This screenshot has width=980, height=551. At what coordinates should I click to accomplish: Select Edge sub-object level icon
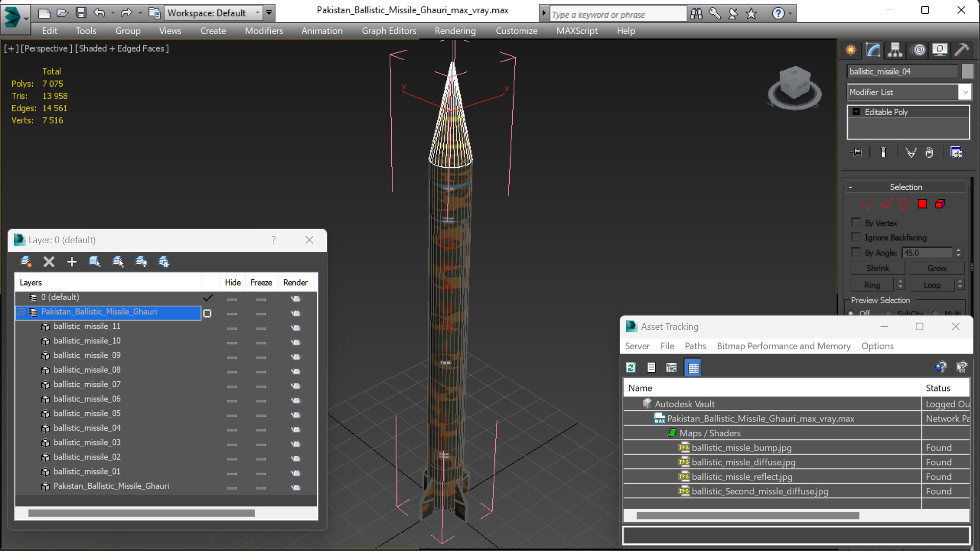pyautogui.click(x=886, y=204)
